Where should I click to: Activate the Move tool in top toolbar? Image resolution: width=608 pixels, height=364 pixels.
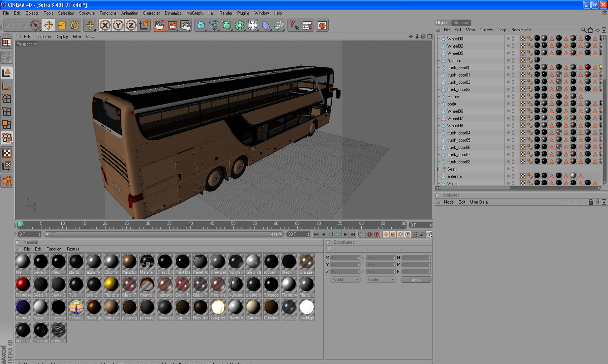[49, 25]
